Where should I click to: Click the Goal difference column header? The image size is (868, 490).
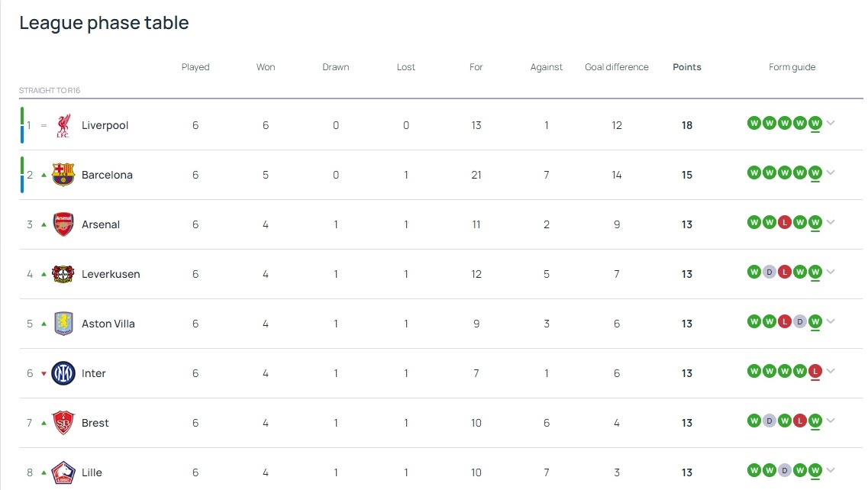point(616,67)
